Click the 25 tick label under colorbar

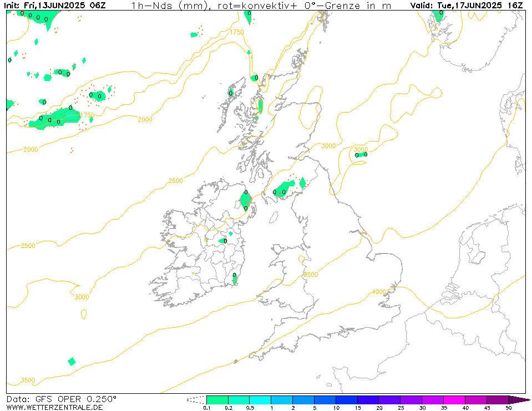401,408
